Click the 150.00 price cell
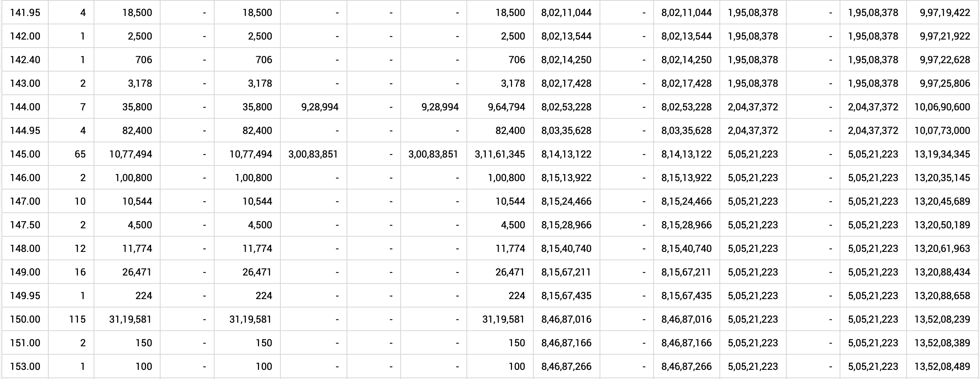The width and height of the screenshot is (980, 379). coord(25,319)
